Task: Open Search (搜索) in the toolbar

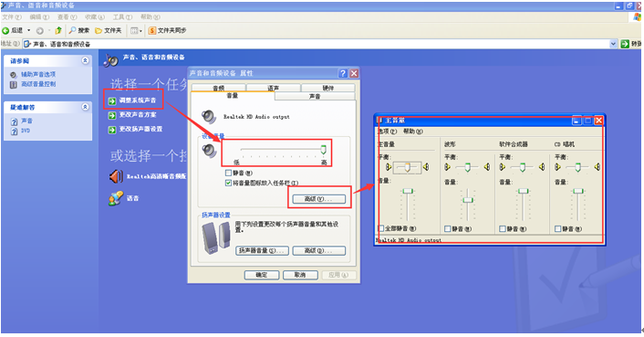Action: pyautogui.click(x=78, y=30)
